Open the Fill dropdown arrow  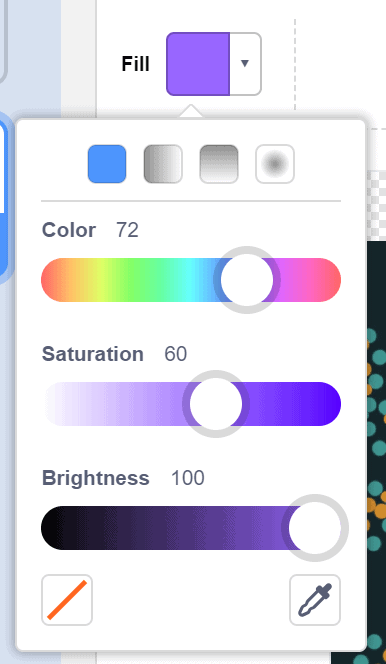pos(245,64)
